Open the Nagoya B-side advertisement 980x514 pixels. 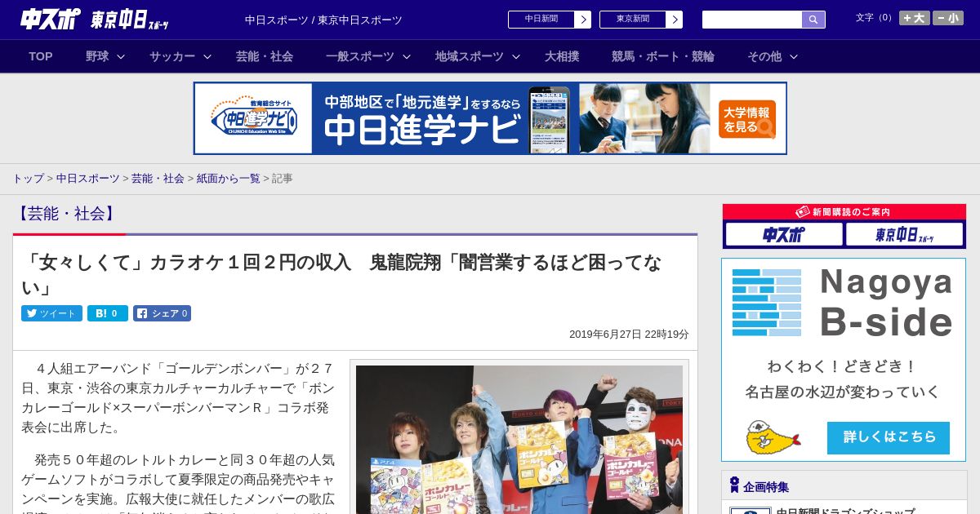(x=844, y=360)
